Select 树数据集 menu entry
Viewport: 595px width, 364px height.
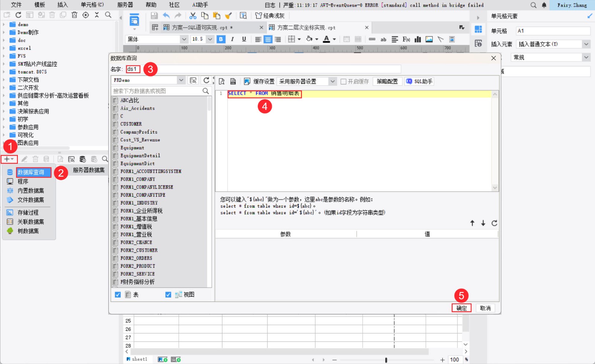point(28,231)
